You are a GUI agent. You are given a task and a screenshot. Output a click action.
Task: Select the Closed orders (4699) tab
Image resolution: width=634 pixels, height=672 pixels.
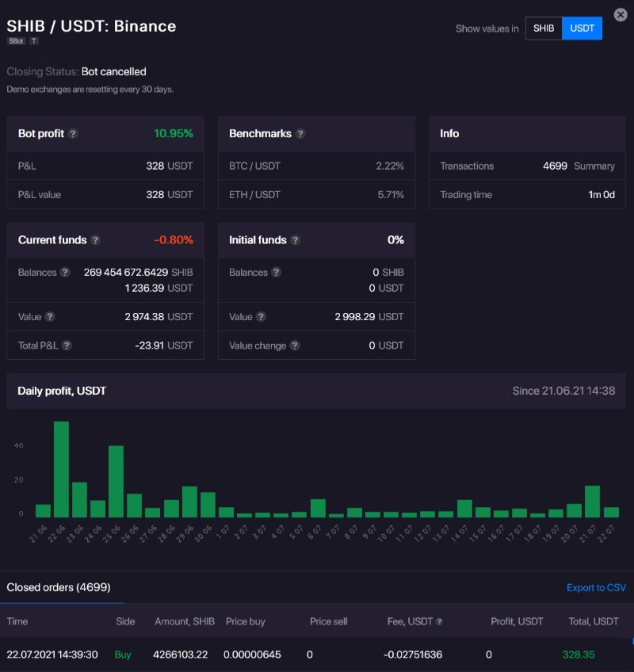click(x=59, y=587)
